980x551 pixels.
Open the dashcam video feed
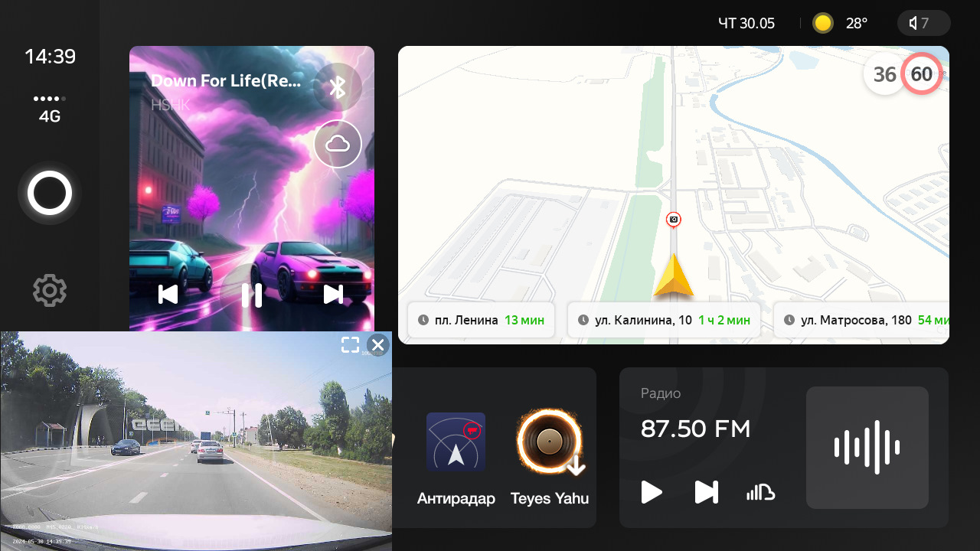(x=196, y=441)
